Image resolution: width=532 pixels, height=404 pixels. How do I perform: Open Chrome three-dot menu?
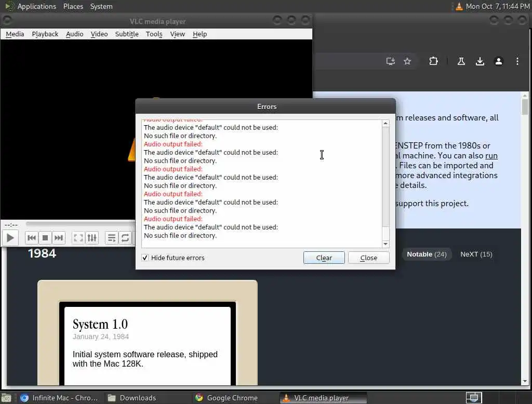click(x=517, y=61)
